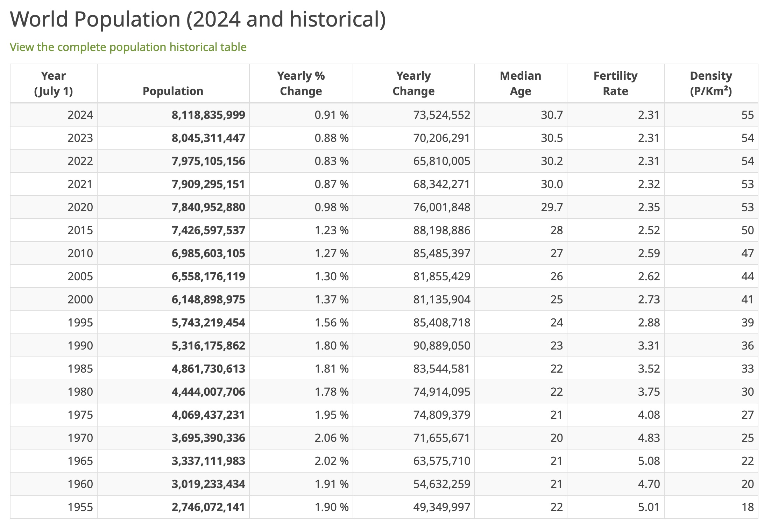Click the Fertility Rate column header
This screenshot has height=532, width=771.
pos(615,83)
